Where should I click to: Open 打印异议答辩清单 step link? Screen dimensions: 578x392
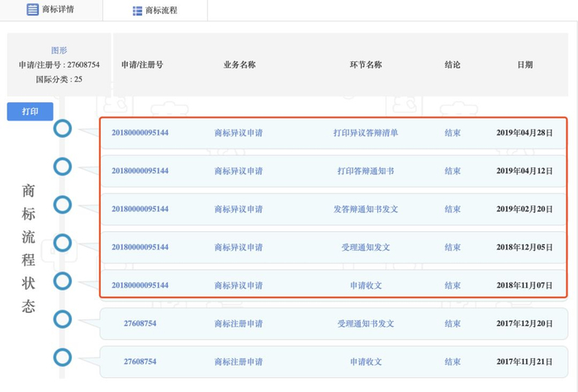(366, 133)
